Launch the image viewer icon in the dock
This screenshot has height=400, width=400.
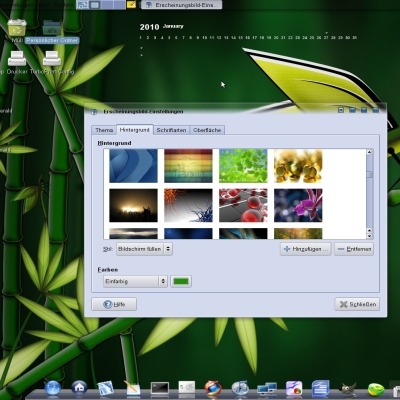click(x=105, y=389)
